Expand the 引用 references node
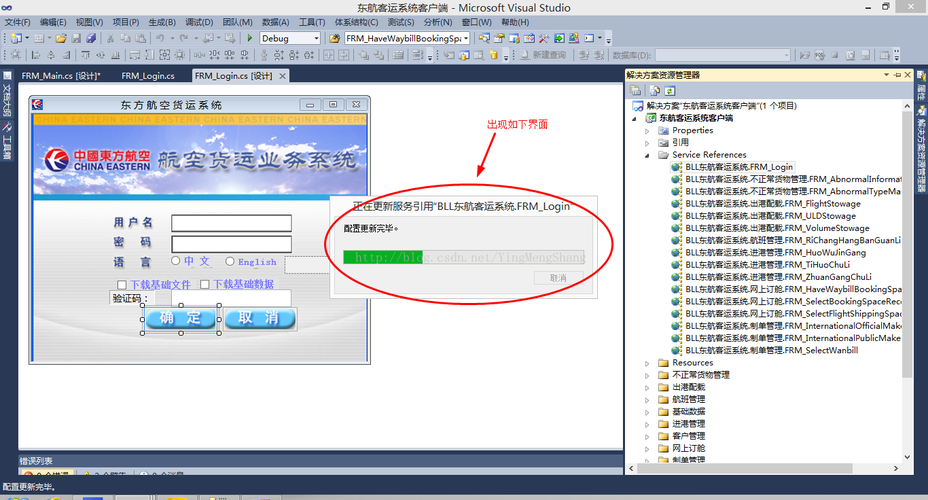Screen dimensions: 928x500 coord(647,143)
